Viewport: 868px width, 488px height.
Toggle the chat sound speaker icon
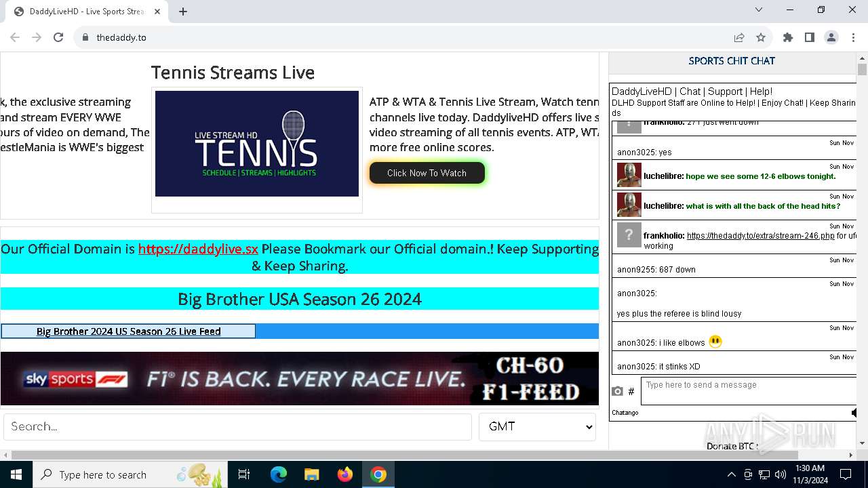pos(854,412)
